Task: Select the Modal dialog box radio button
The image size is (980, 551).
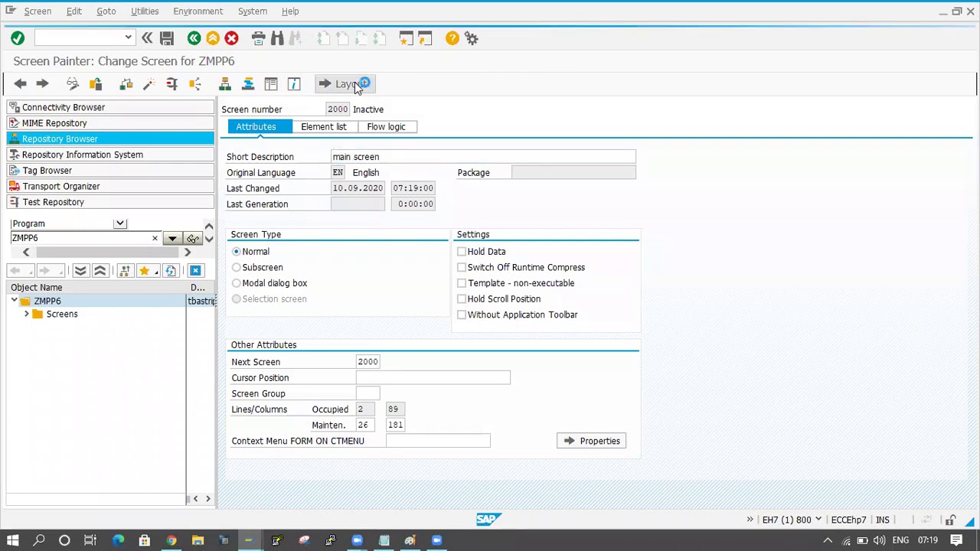Action: 237,283
